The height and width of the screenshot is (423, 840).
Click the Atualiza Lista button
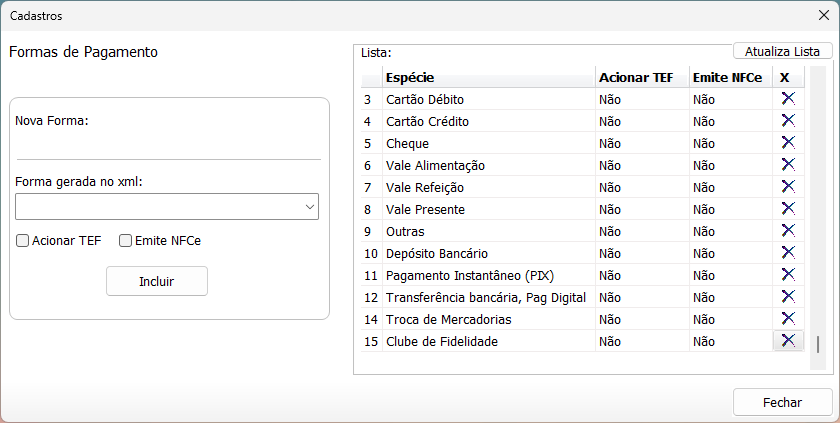click(782, 51)
